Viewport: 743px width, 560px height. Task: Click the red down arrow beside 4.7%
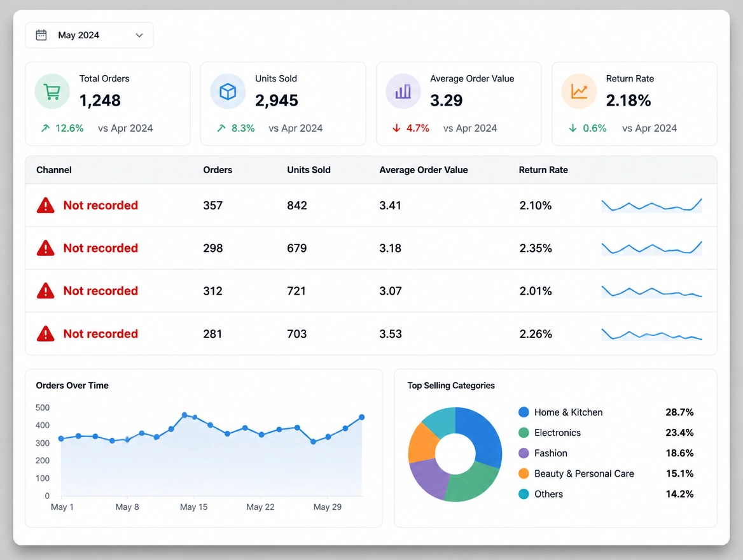(x=396, y=128)
